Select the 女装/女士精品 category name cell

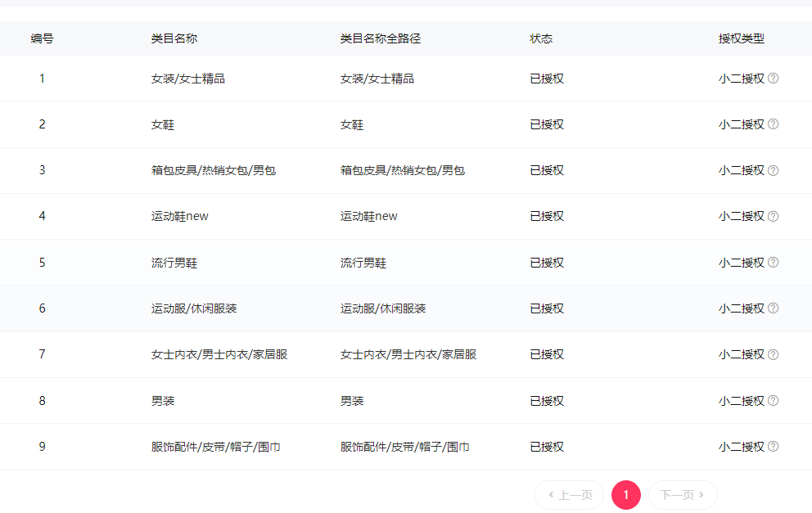(x=188, y=79)
